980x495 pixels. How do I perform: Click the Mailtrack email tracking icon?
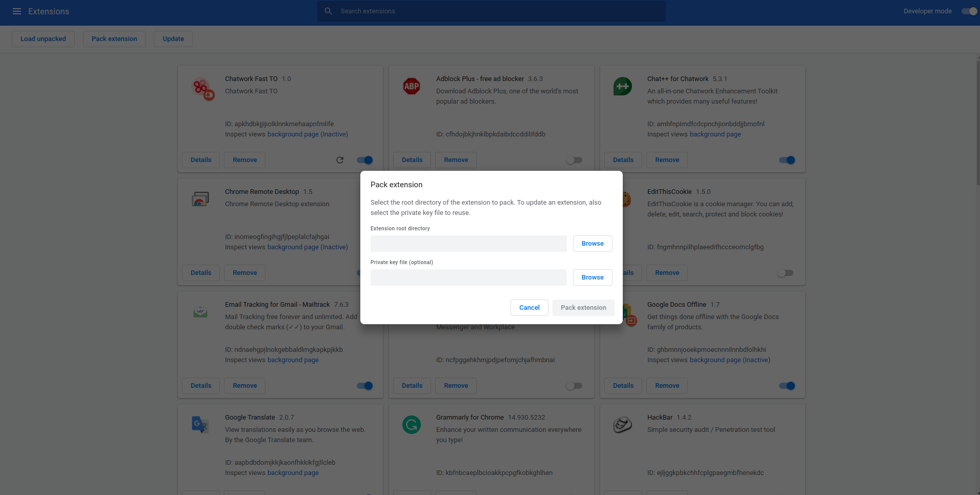(x=200, y=311)
